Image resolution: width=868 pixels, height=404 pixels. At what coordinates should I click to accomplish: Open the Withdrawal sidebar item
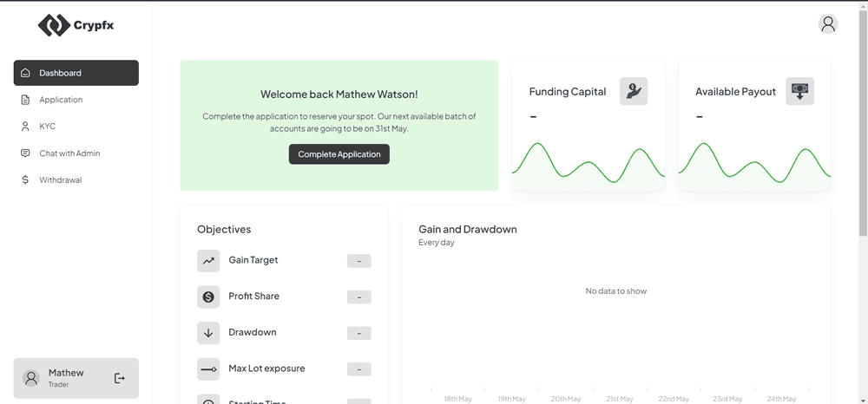pos(60,180)
